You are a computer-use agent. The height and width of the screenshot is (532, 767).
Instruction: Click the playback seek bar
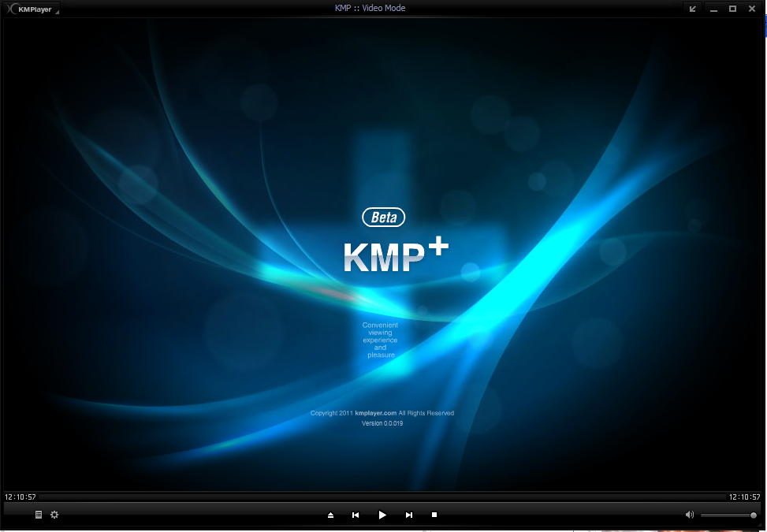(x=382, y=497)
